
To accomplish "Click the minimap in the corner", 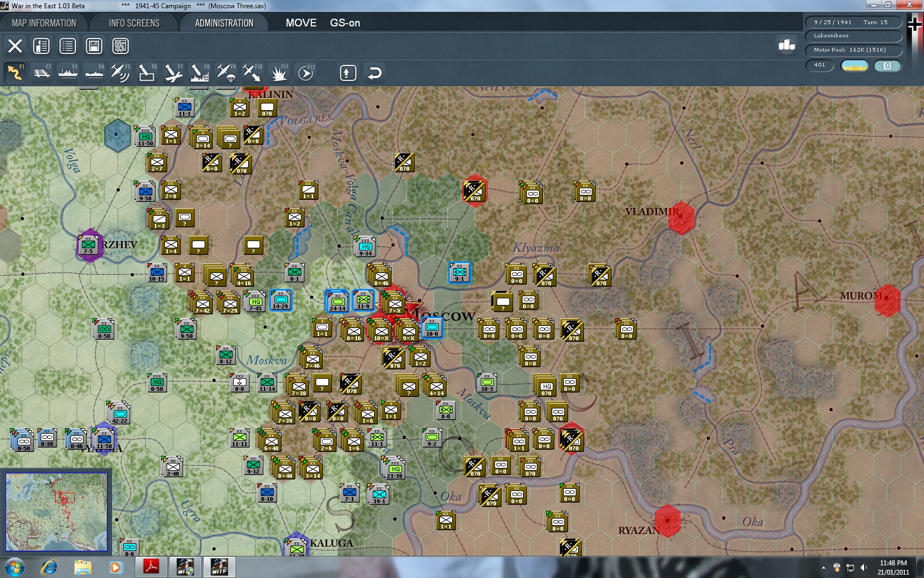I will [x=57, y=512].
